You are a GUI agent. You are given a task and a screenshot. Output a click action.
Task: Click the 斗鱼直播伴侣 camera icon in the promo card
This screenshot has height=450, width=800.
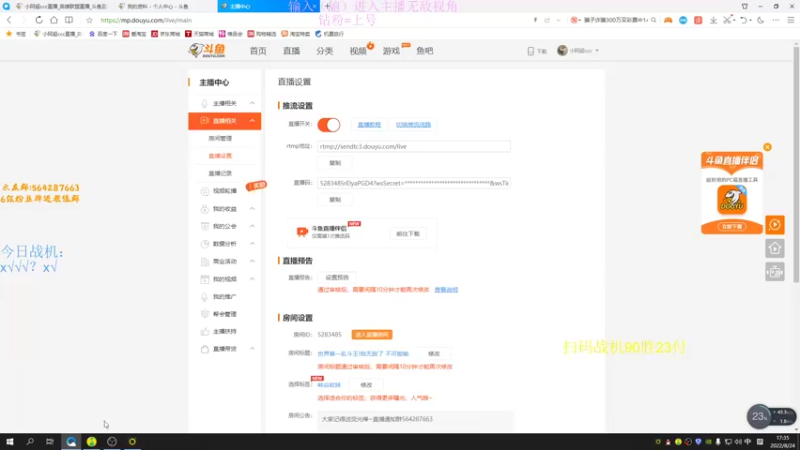click(302, 232)
